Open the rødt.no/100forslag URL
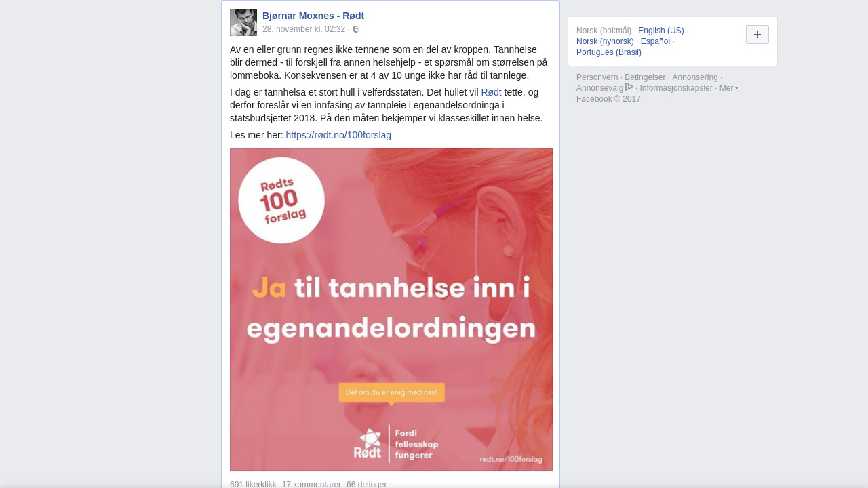 (338, 135)
